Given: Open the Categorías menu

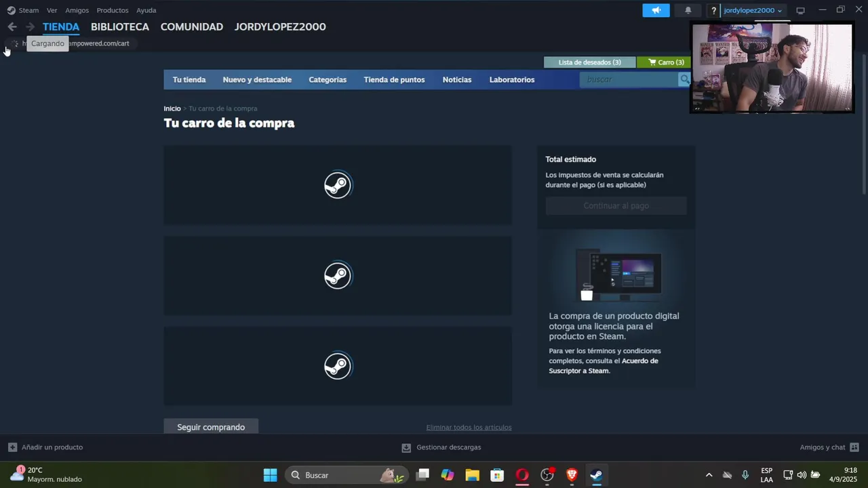Looking at the screenshot, I should pyautogui.click(x=328, y=79).
